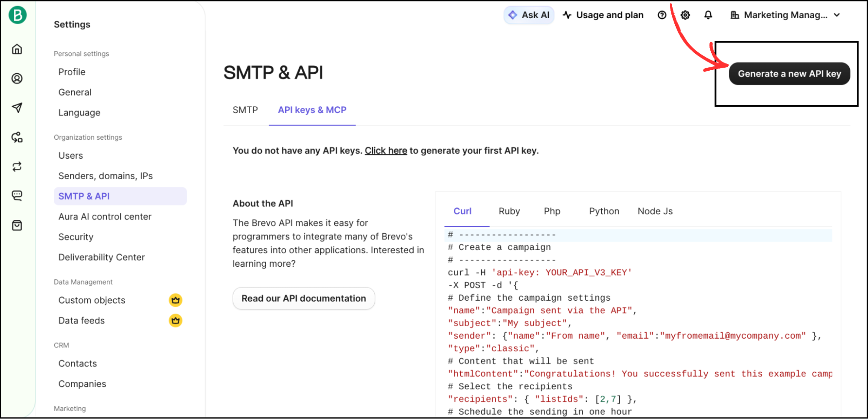
Task: Select the paper plane Campaigns icon
Action: point(17,108)
